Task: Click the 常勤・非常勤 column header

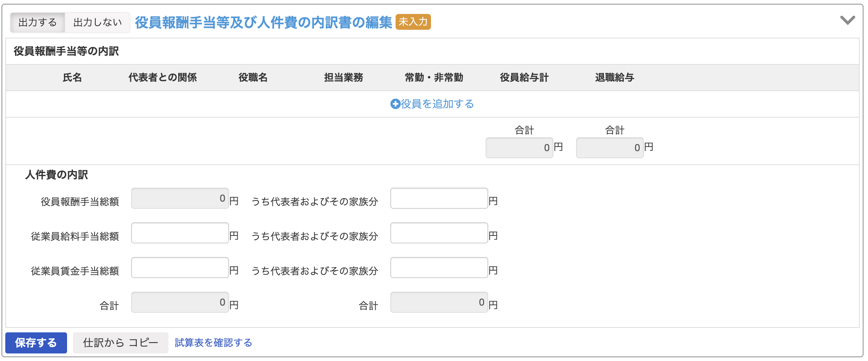Action: [x=434, y=78]
